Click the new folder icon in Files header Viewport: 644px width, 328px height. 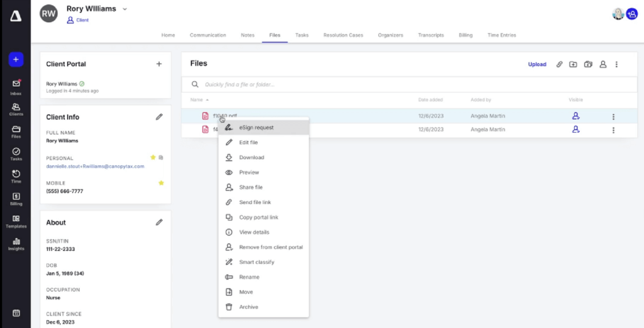coord(573,64)
